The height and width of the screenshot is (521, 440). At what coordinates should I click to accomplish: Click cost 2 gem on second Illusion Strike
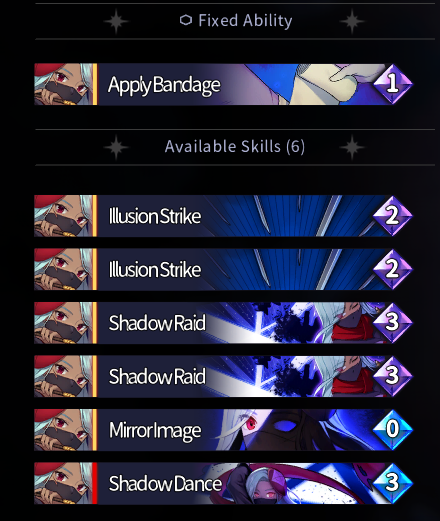coord(393,269)
